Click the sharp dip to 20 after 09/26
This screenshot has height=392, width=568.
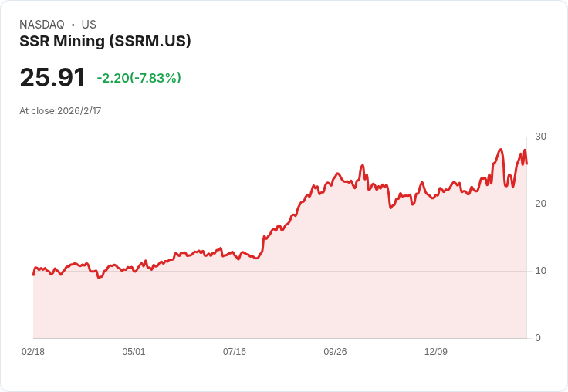391,208
